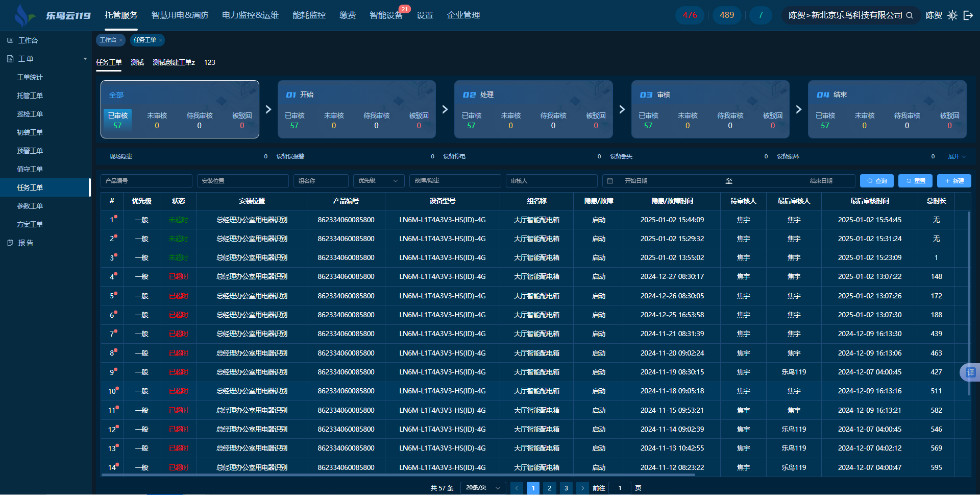Collapse the 工单 sidebar menu arrow

85,59
